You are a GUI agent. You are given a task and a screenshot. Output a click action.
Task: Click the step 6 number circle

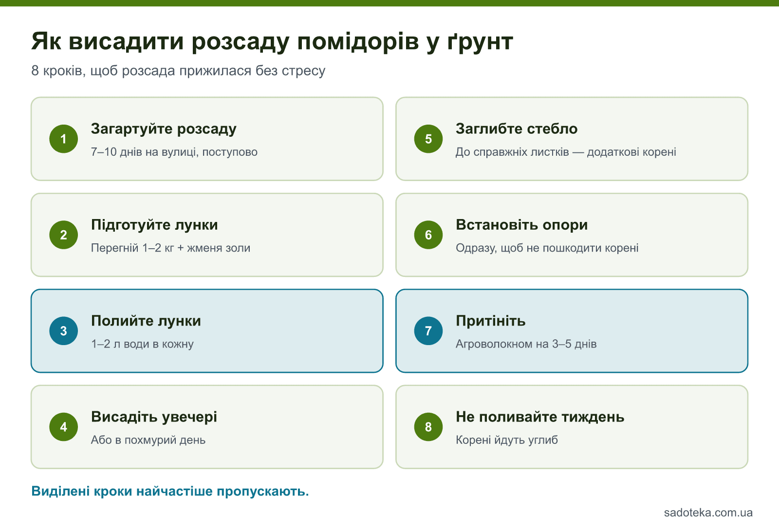428,235
